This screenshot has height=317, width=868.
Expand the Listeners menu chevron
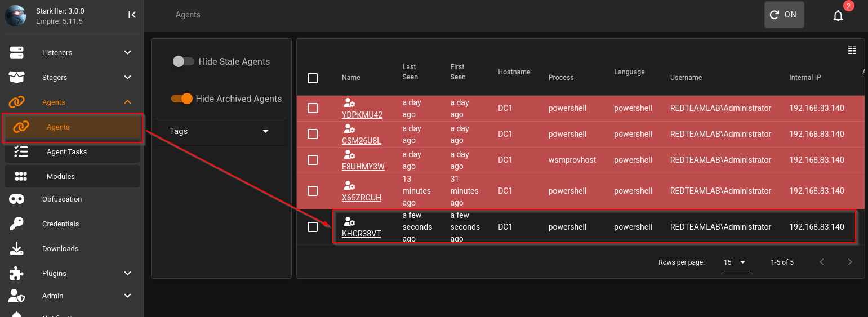128,52
